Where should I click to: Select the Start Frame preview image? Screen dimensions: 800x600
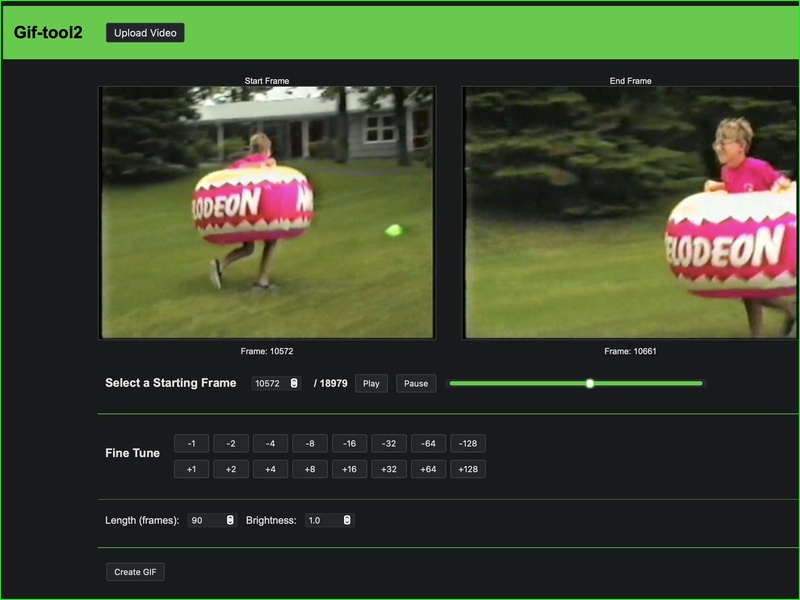267,212
